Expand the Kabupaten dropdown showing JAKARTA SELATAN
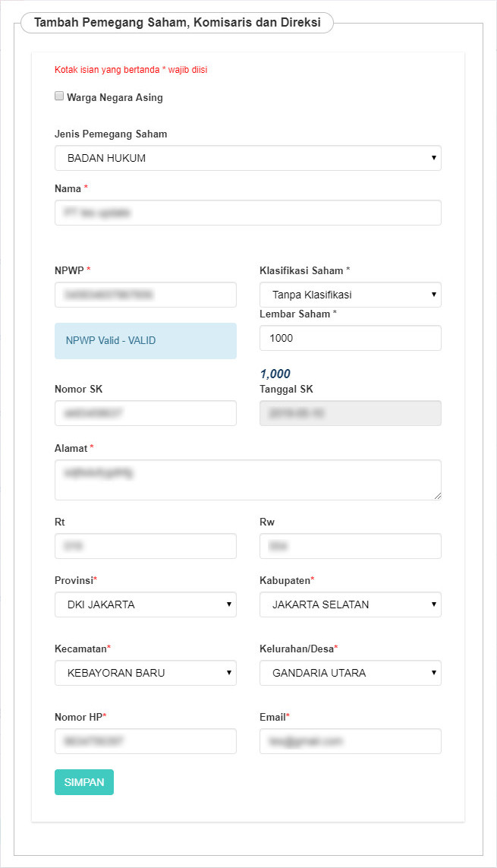Viewport: 497px width, 868px height. (x=350, y=604)
